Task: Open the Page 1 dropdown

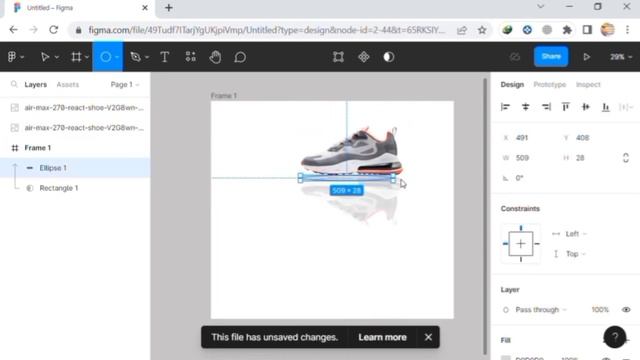Action: 125,84
